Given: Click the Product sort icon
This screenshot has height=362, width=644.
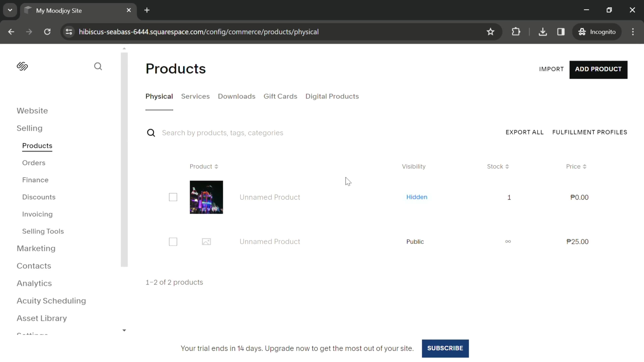Looking at the screenshot, I should [217, 166].
